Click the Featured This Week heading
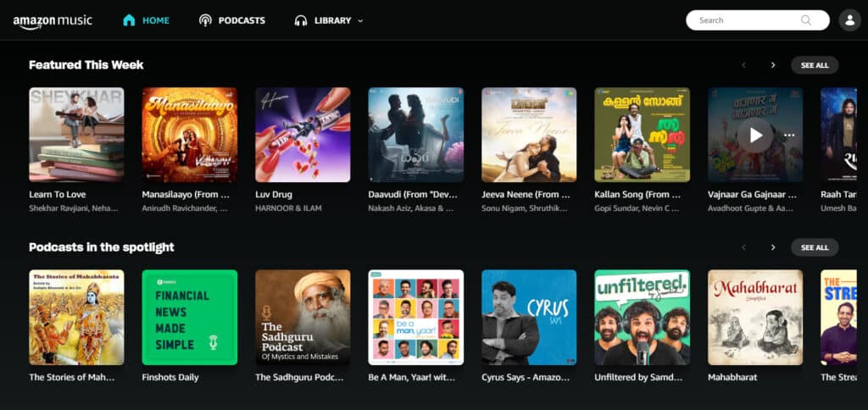Image resolution: width=868 pixels, height=410 pixels. (86, 64)
